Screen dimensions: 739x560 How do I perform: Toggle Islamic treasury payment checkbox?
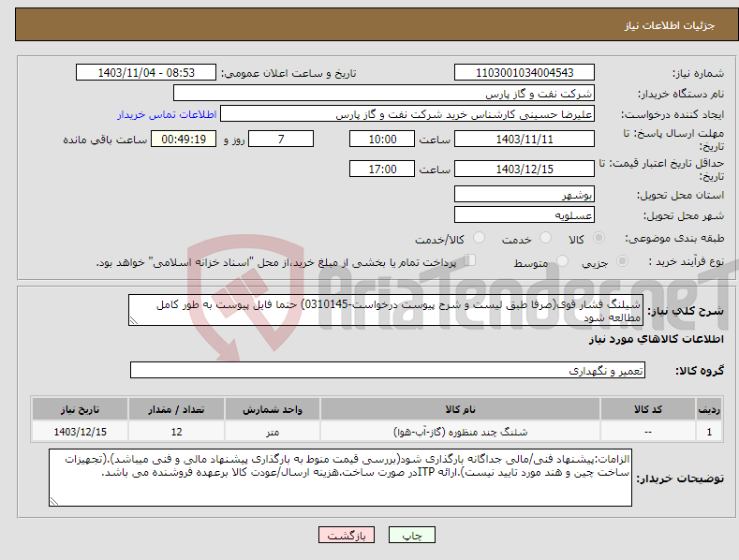click(470, 260)
